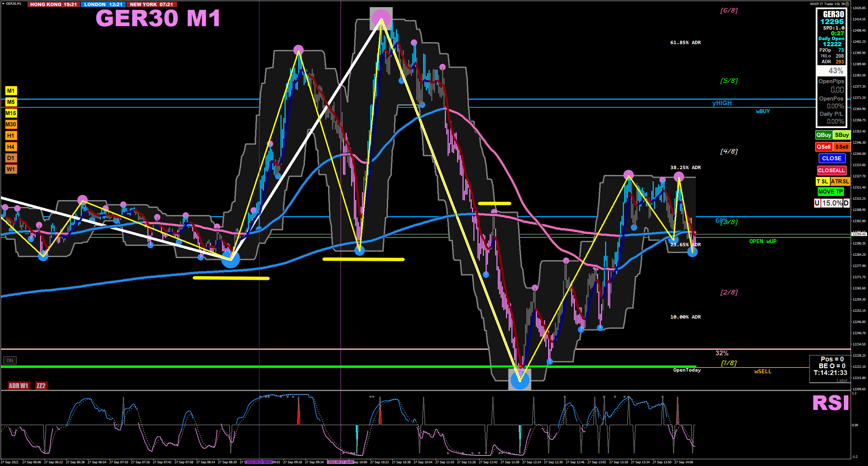Switch to the M5 timeframe button
The image size is (868, 466).
tap(11, 102)
